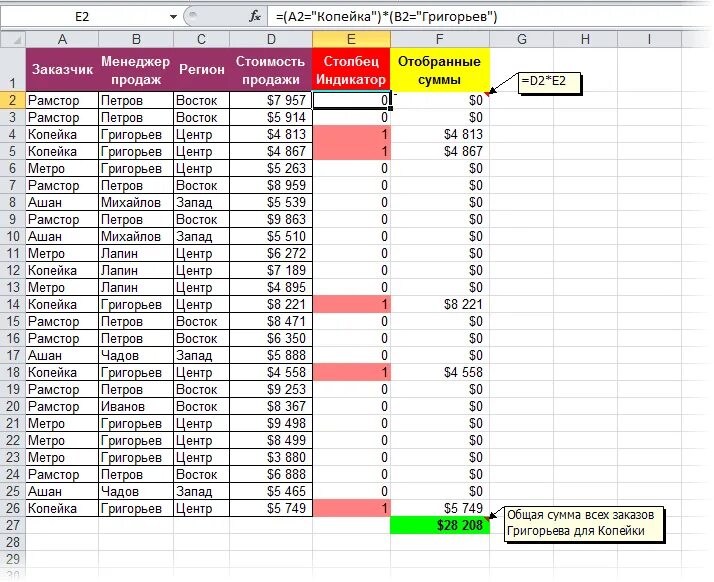Image resolution: width=714 pixels, height=582 pixels.
Task: Select column E header
Action: pos(351,39)
